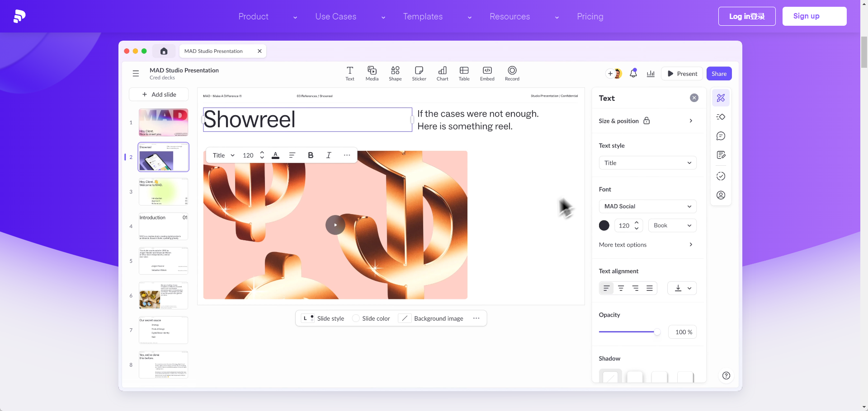The width and height of the screenshot is (868, 411).
Task: Insert a Chart from toolbar
Action: point(443,73)
